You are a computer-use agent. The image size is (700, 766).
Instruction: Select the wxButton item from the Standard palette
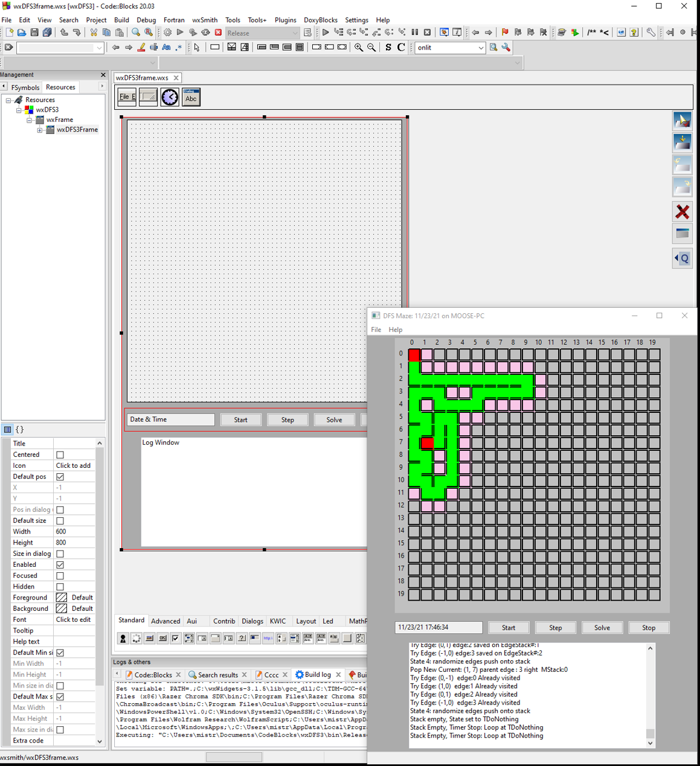pyautogui.click(x=162, y=638)
